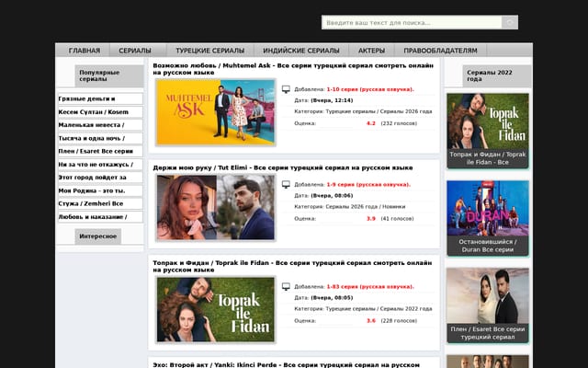
Task: Open Плен / Esaret турецкий сериал caption
Action: [488, 333]
